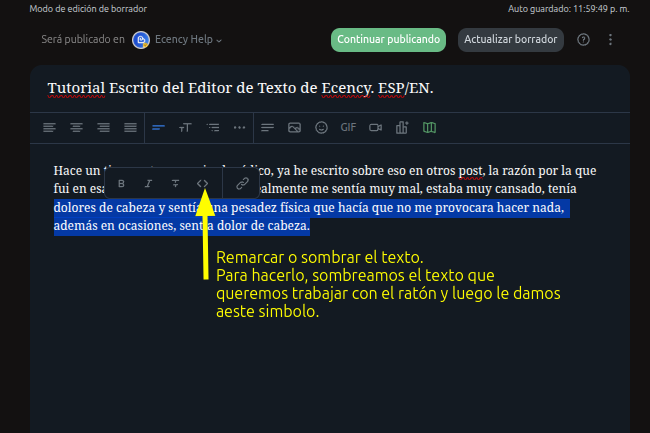Center-align text in editor toolbar
The width and height of the screenshot is (650, 433).
tap(76, 128)
